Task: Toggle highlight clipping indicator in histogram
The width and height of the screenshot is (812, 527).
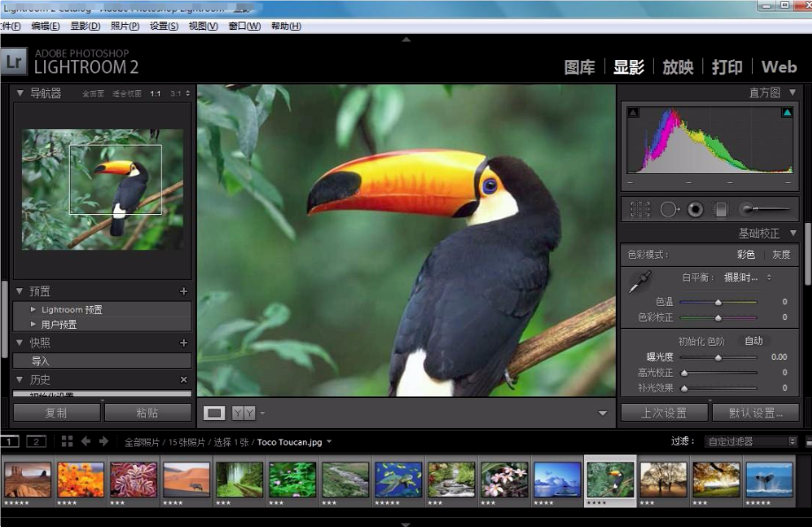Action: pyautogui.click(x=787, y=112)
